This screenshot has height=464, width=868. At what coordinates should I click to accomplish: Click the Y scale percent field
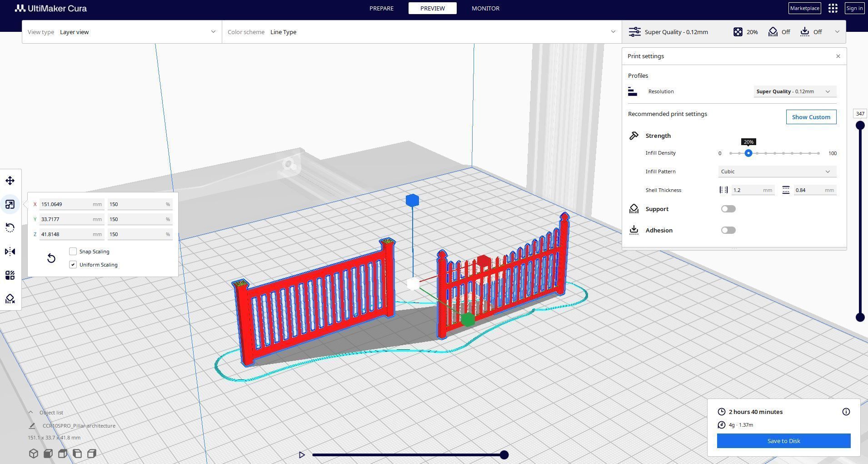pyautogui.click(x=140, y=219)
